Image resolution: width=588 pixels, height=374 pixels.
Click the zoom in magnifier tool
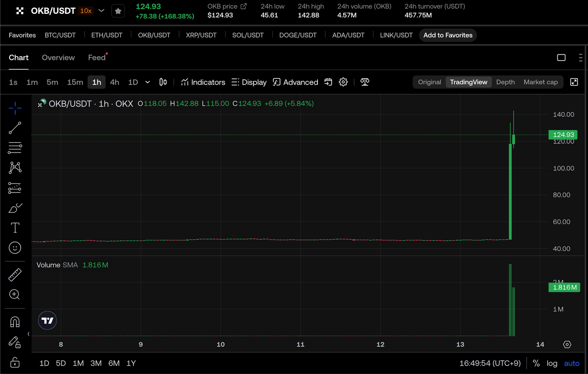[x=15, y=295]
